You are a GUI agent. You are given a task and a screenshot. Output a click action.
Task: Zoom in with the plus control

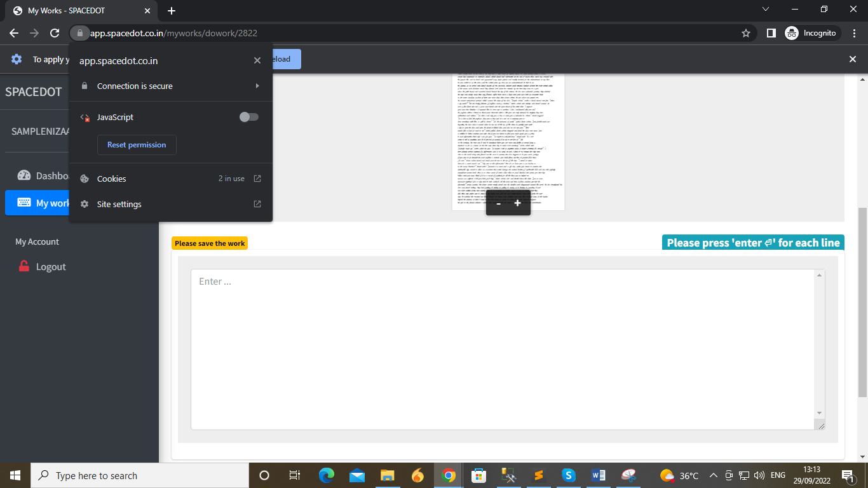519,203
